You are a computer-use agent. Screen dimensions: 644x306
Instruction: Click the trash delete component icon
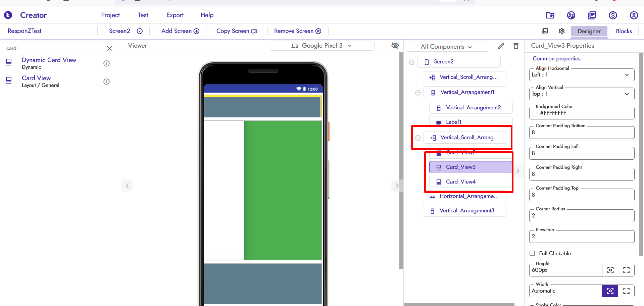coord(516,46)
